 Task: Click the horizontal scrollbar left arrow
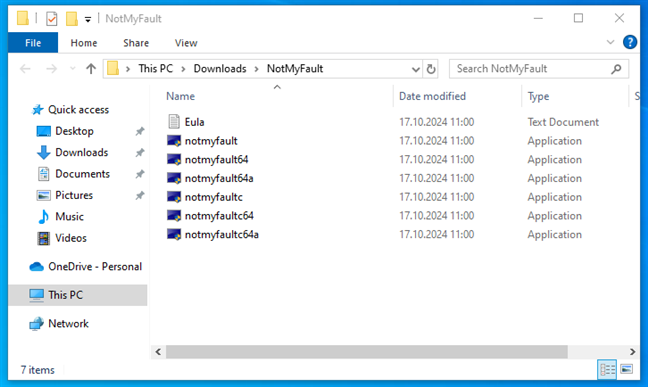158,351
